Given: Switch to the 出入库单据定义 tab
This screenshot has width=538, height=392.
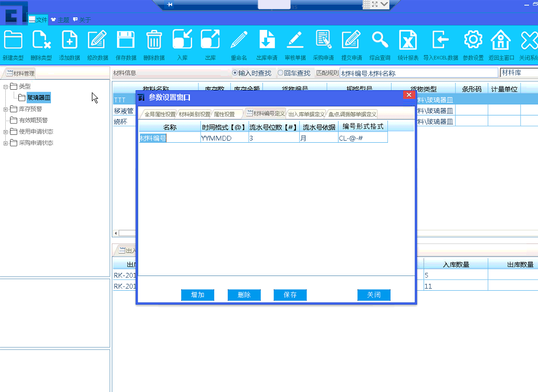Looking at the screenshot, I should [x=307, y=114].
